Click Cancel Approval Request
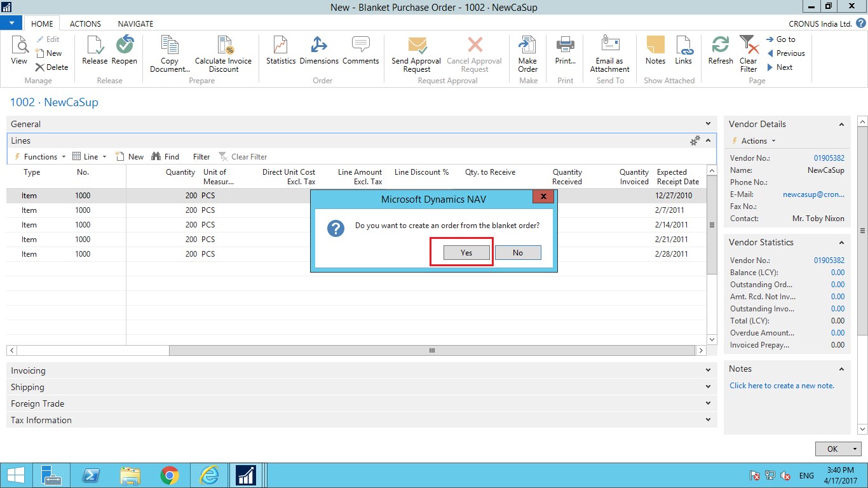 pyautogui.click(x=474, y=55)
